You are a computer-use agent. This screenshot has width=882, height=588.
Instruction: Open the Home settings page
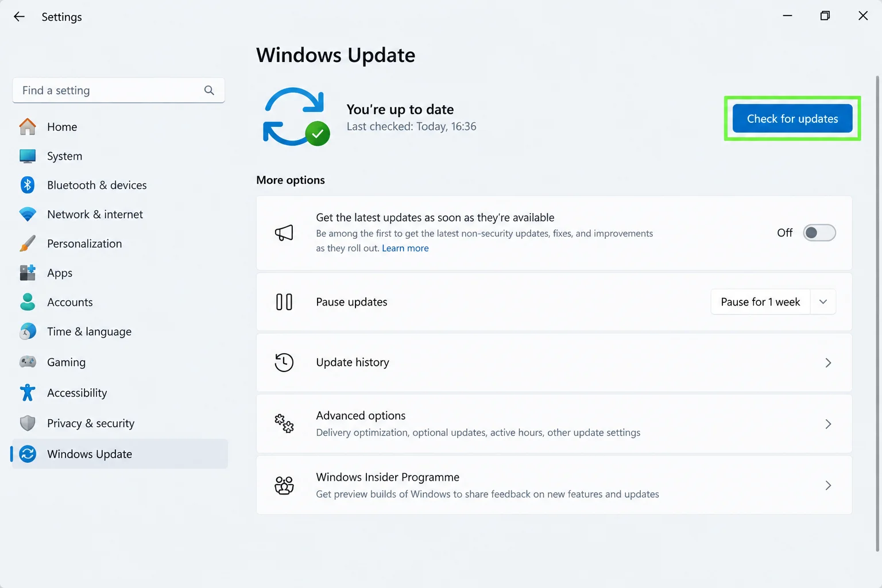[120, 126]
